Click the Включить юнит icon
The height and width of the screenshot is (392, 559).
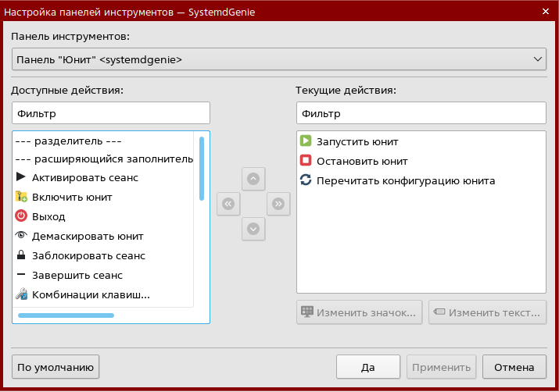point(21,197)
